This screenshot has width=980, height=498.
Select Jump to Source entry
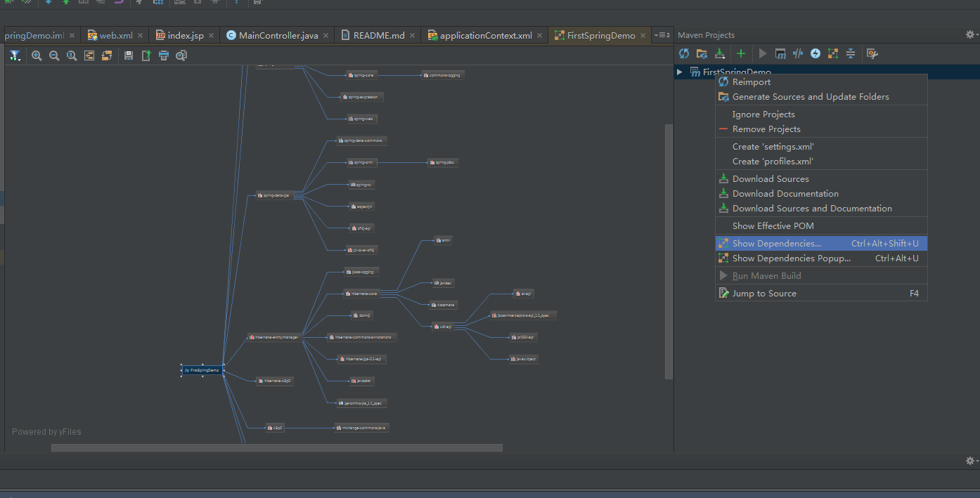[821, 293]
